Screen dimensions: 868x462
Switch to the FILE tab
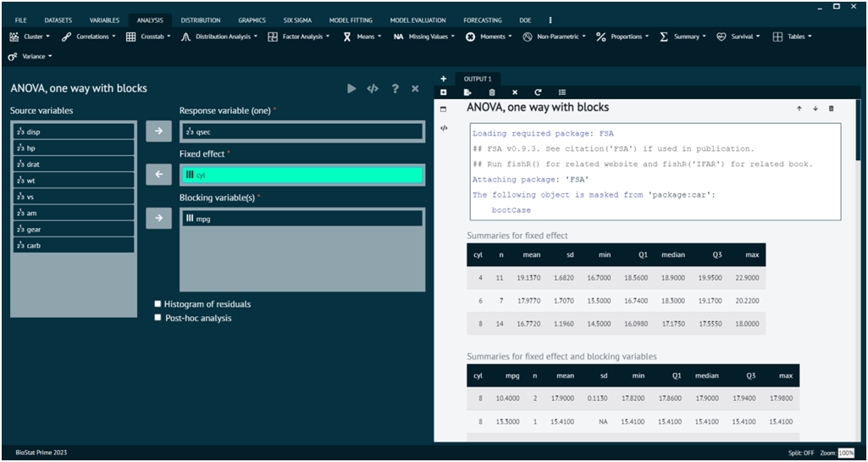click(20, 20)
